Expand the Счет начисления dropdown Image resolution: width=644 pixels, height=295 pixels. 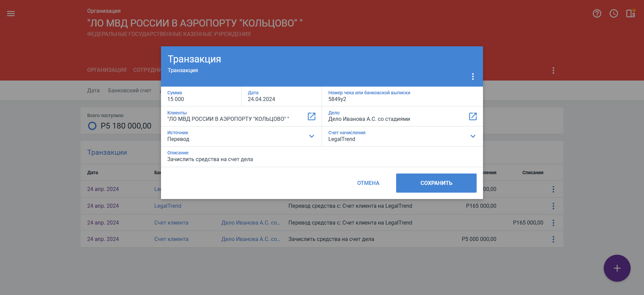473,136
